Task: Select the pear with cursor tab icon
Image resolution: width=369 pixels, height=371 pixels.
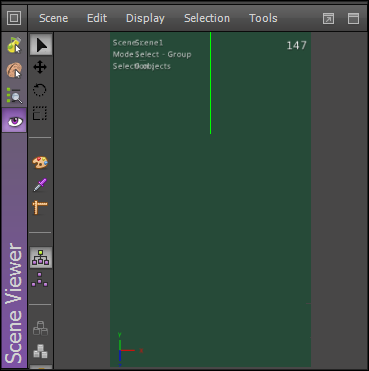Action: click(x=14, y=45)
